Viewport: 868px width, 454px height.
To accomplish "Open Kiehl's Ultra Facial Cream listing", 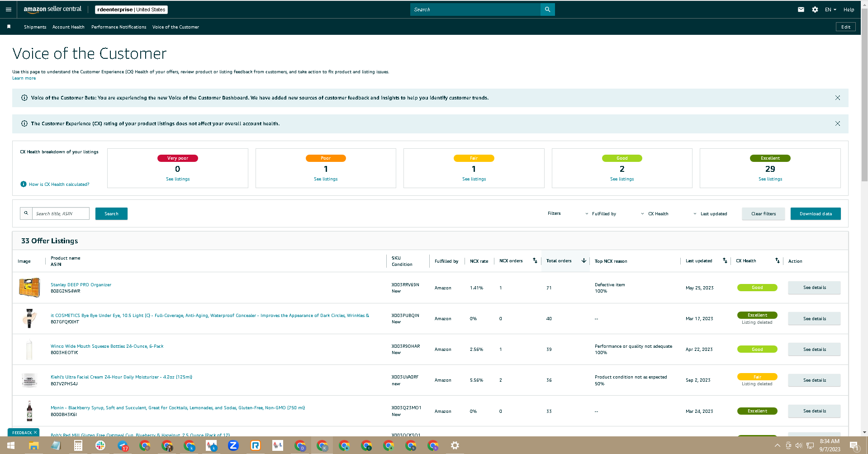I will (121, 377).
